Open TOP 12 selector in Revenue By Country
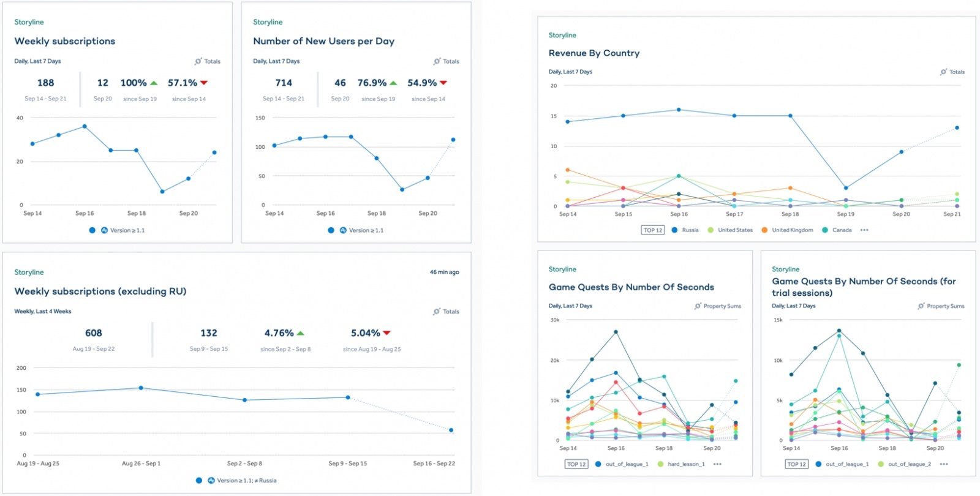The image size is (980, 496). pos(653,230)
